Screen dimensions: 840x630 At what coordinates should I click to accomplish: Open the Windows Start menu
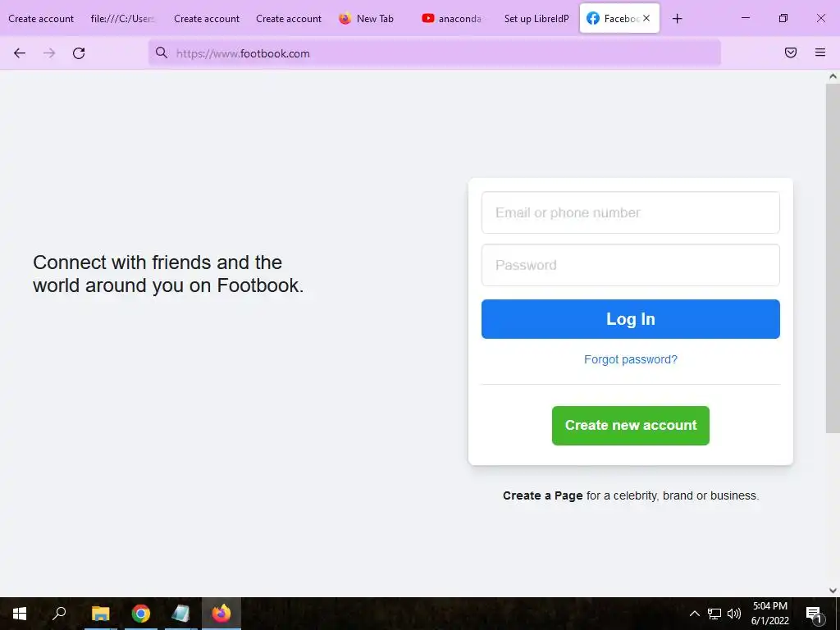click(20, 614)
